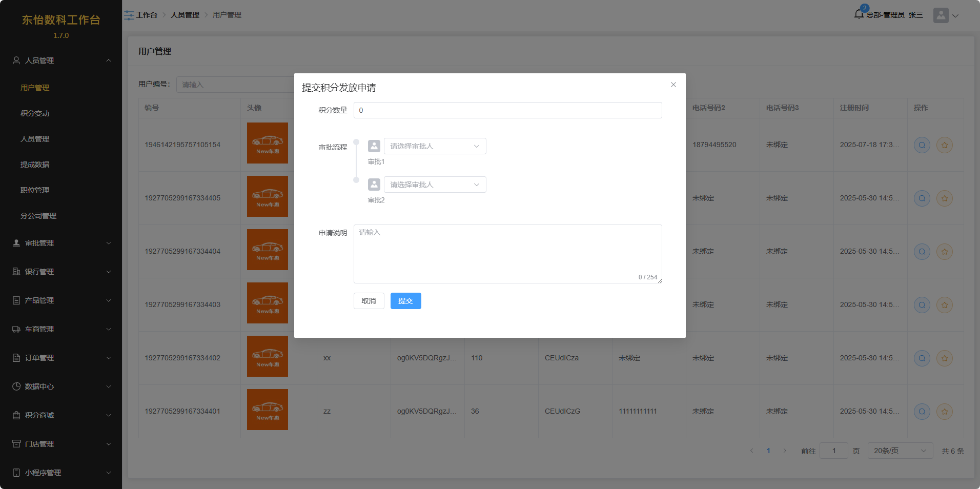The image size is (980, 489).
Task: Click into the 申请说明 text area
Action: [x=507, y=254]
